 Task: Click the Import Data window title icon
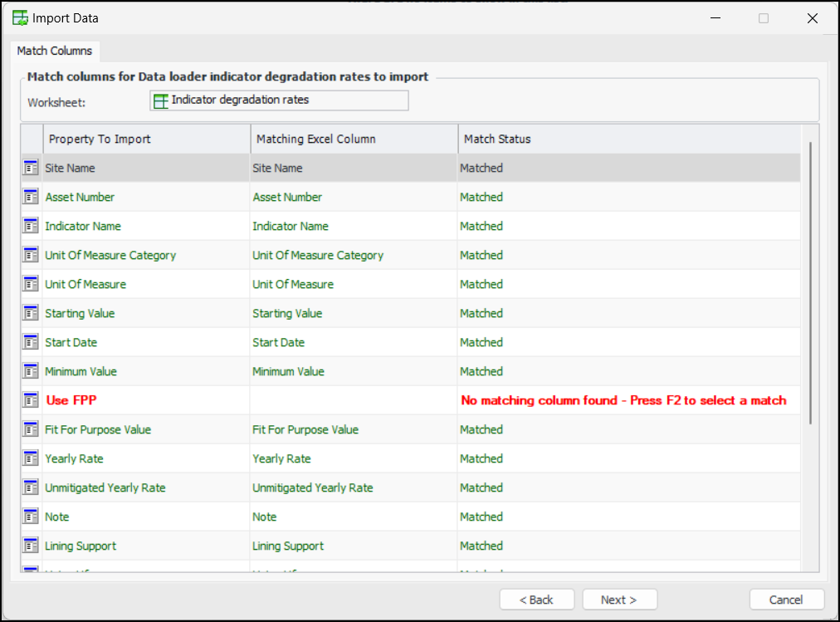[x=20, y=18]
